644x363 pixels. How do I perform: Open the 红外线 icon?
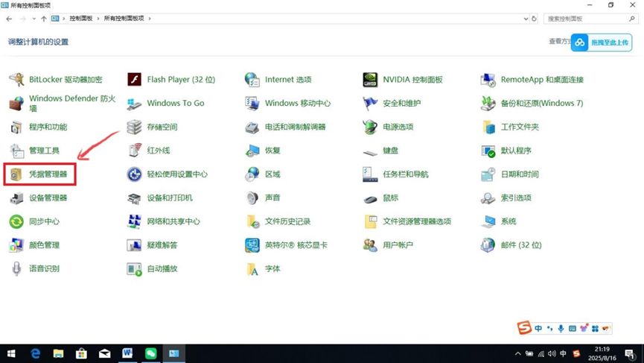click(x=134, y=151)
